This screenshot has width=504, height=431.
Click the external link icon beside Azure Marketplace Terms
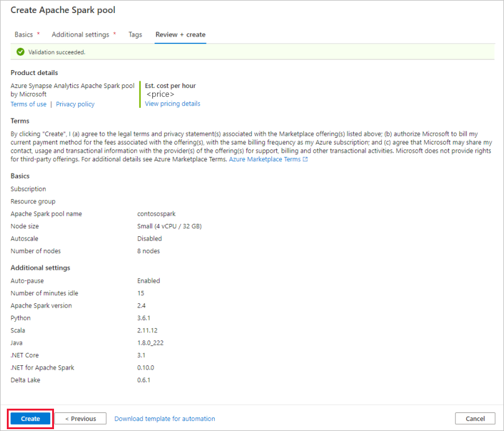coord(306,159)
